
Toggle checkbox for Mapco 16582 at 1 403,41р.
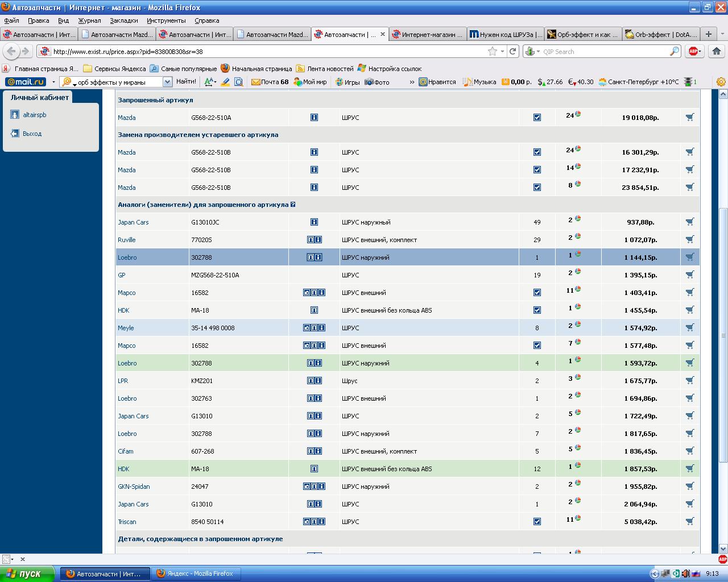click(x=537, y=293)
